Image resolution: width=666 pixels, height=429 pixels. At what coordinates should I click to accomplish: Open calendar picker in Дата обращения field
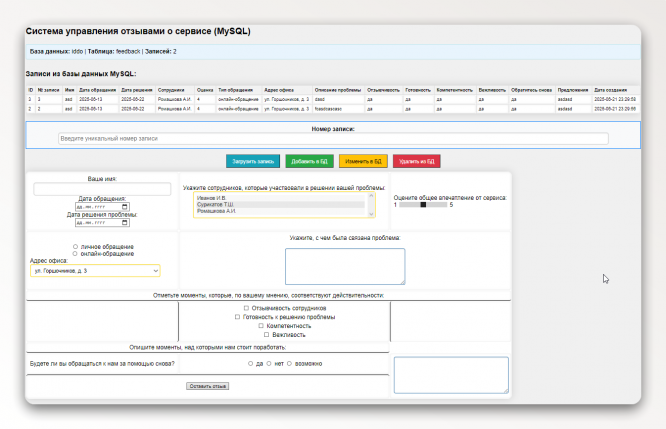(x=124, y=207)
